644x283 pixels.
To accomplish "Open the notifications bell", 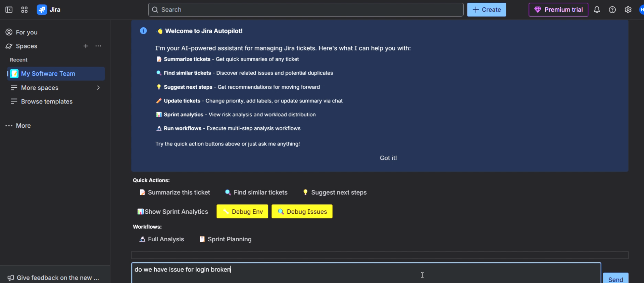I will pyautogui.click(x=597, y=10).
